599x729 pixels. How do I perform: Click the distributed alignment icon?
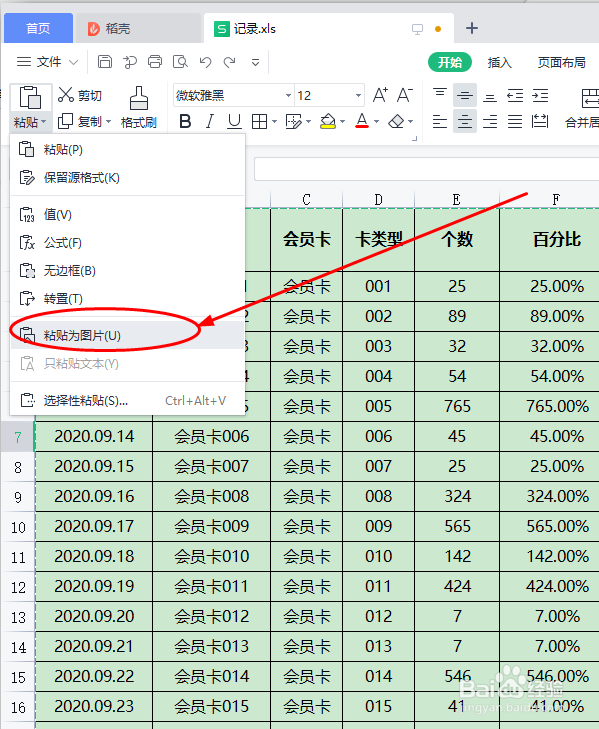(x=540, y=122)
